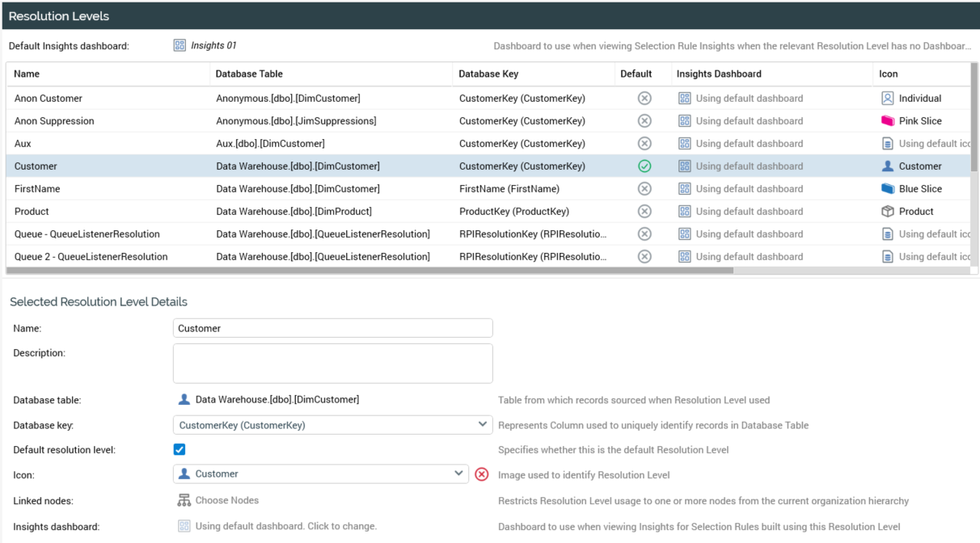Click the Product cube icon
980x543 pixels.
click(x=886, y=211)
